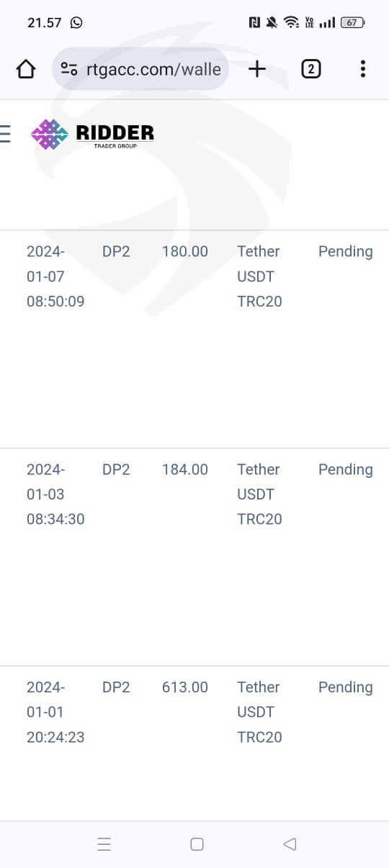Tap the browser home icon
Screen dimensions: 389x868
[25, 69]
